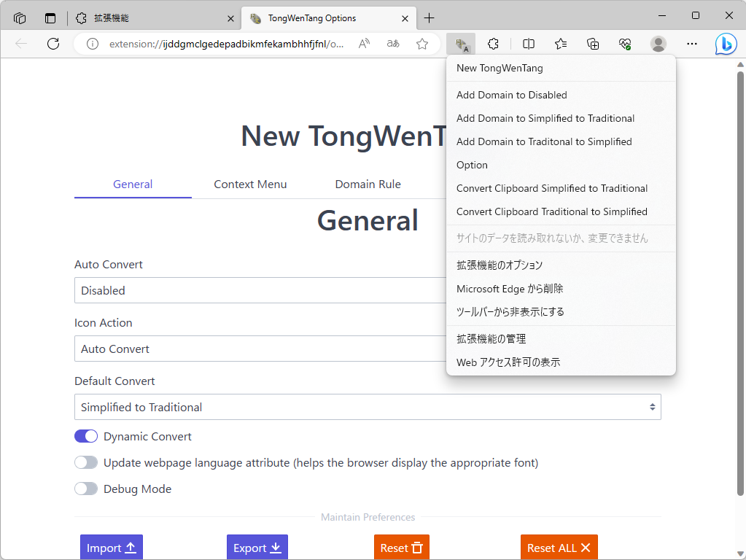Select Add Domain to Disabled
The width and height of the screenshot is (746, 560).
tap(561, 95)
